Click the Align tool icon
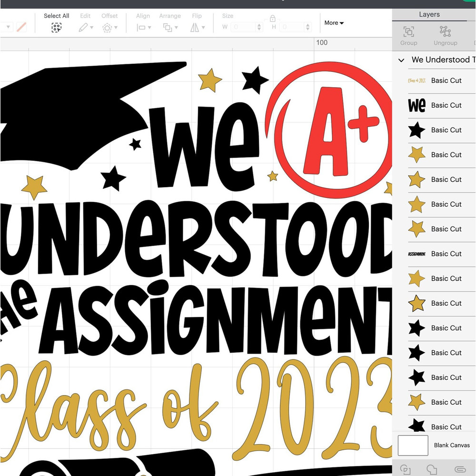476x476 pixels. click(x=140, y=28)
